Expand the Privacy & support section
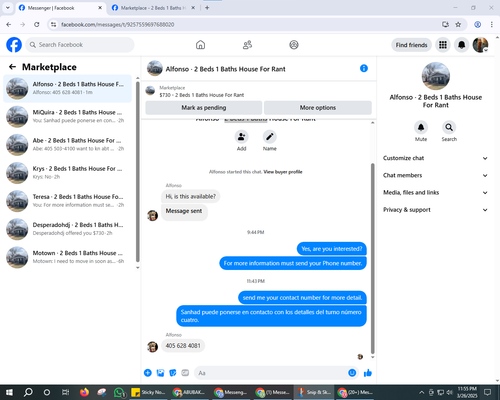The width and height of the screenshot is (500, 400). coord(435,210)
